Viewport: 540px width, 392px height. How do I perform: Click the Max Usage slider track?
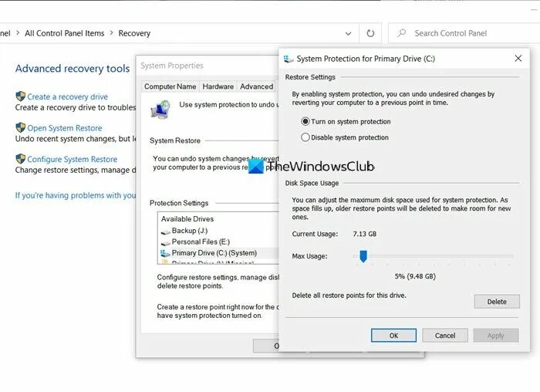click(433, 256)
